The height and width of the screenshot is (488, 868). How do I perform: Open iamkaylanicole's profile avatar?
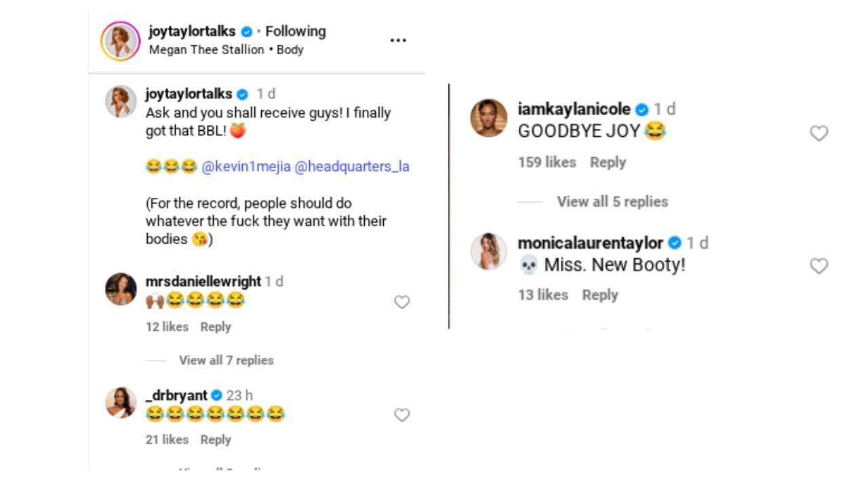tap(488, 118)
